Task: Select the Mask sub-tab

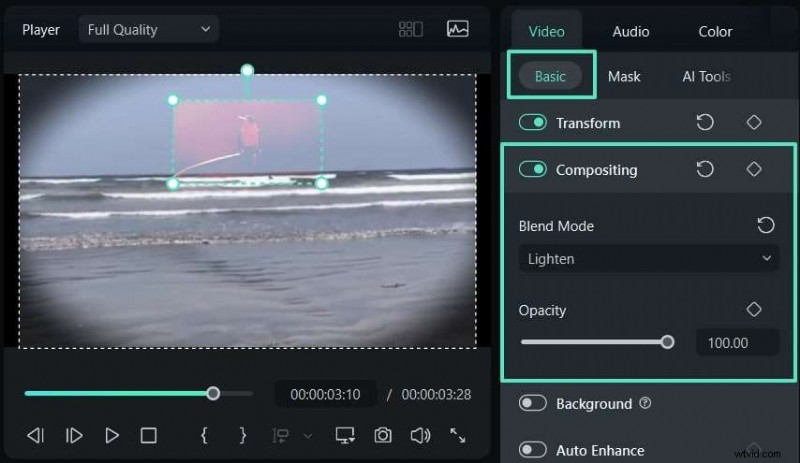Action: (x=624, y=77)
